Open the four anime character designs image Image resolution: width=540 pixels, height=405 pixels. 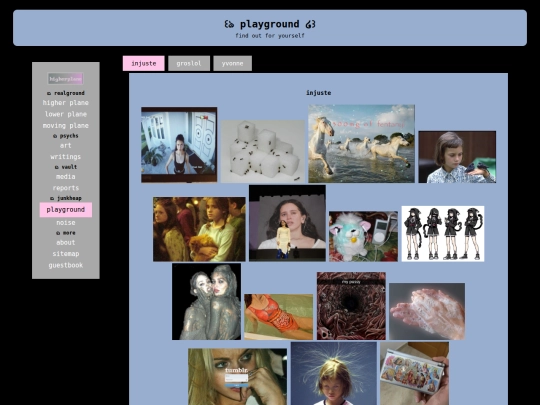[x=443, y=234]
